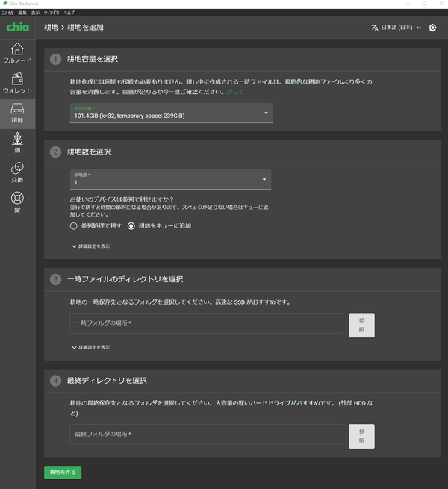448x489 pixels.
Task: Click the chia logo
Action: [x=18, y=28]
